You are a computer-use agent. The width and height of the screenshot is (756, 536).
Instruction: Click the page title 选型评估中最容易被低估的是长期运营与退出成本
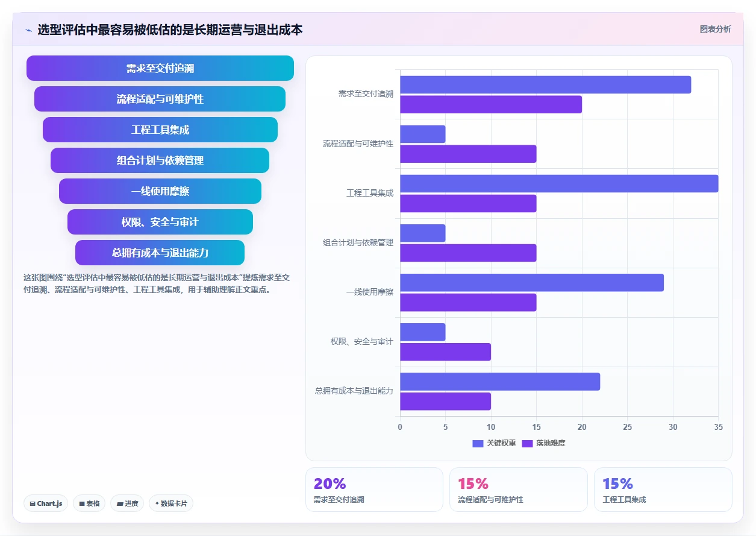[170, 30]
